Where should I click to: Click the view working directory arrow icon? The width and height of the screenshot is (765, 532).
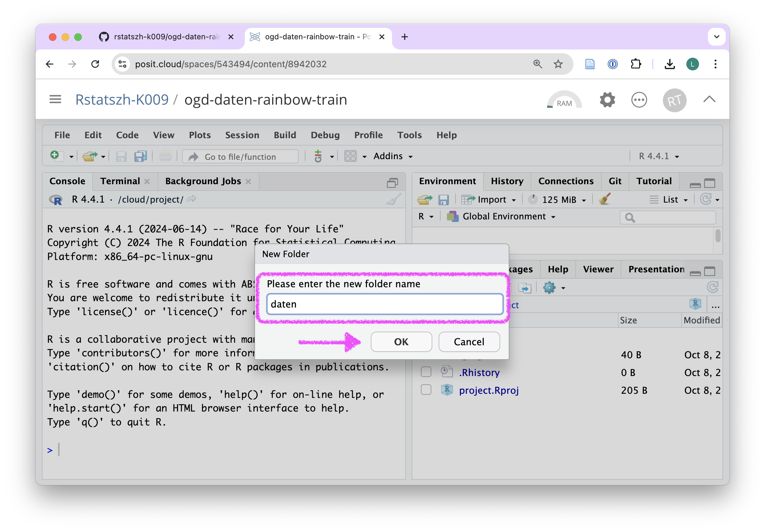pyautogui.click(x=192, y=199)
